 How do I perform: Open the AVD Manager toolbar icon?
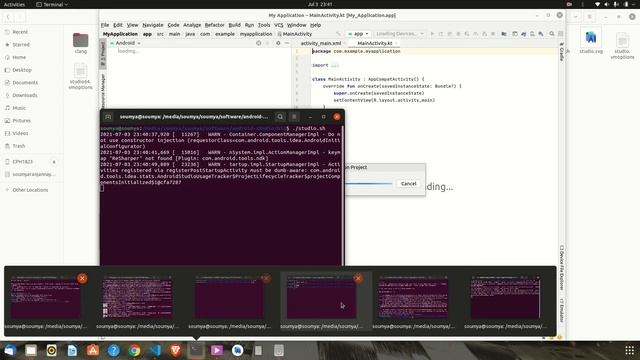pos(532,34)
